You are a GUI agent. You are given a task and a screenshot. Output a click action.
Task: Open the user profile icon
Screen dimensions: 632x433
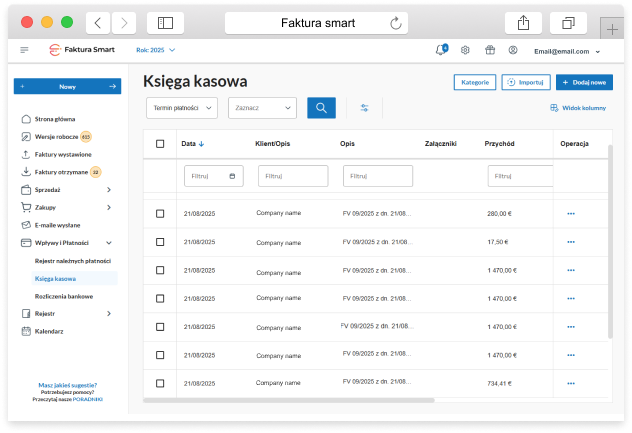pyautogui.click(x=513, y=50)
